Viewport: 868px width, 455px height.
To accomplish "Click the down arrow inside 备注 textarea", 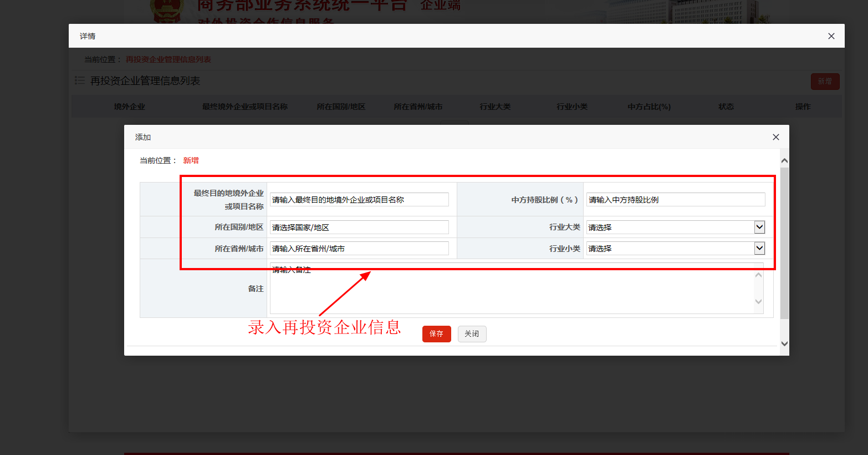I will coord(758,302).
